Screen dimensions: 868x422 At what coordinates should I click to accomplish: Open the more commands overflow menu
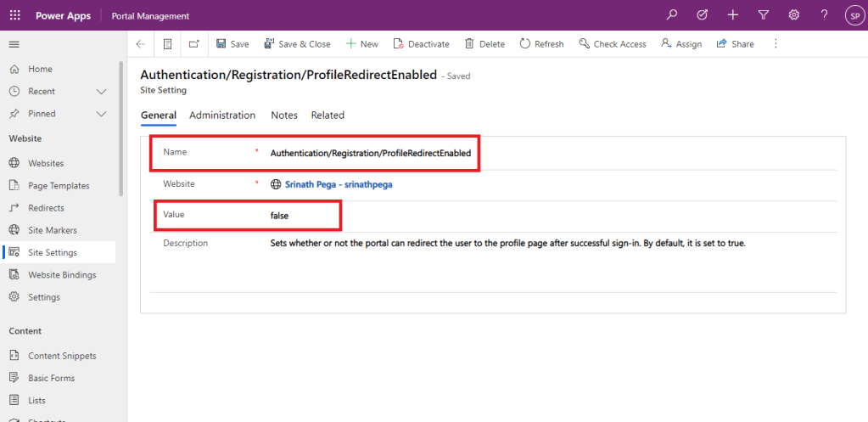pyautogui.click(x=775, y=44)
